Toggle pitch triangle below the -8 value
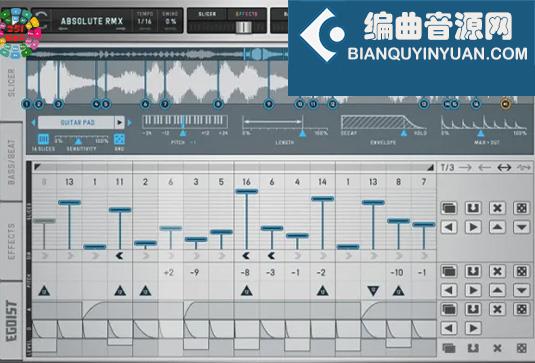This screenshot has height=363, width=535. point(246,291)
